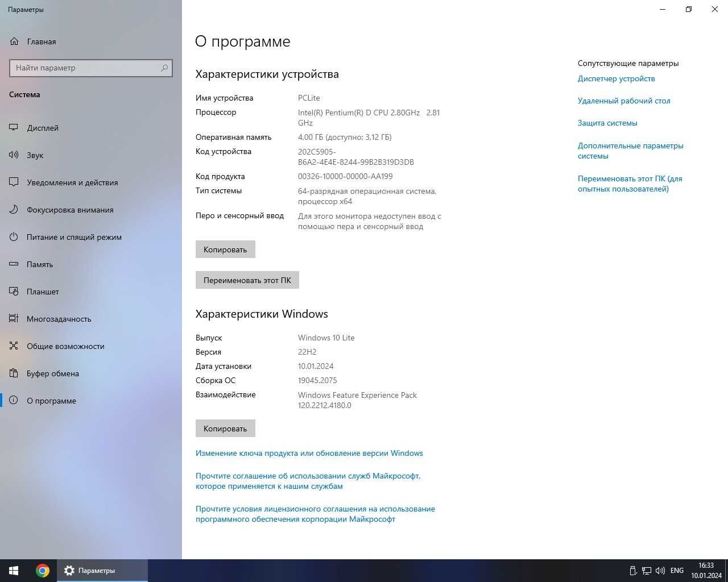Click the edition value Windows 10 Lite

pos(326,338)
